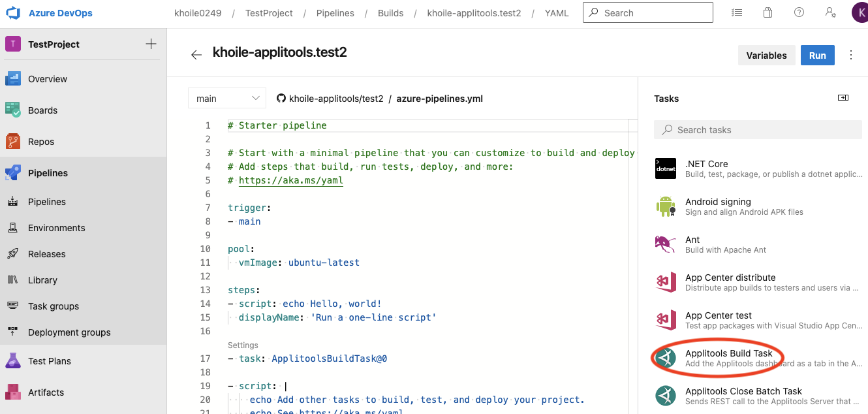This screenshot has height=414, width=868.
Task: Click the Ant task icon
Action: pyautogui.click(x=666, y=244)
